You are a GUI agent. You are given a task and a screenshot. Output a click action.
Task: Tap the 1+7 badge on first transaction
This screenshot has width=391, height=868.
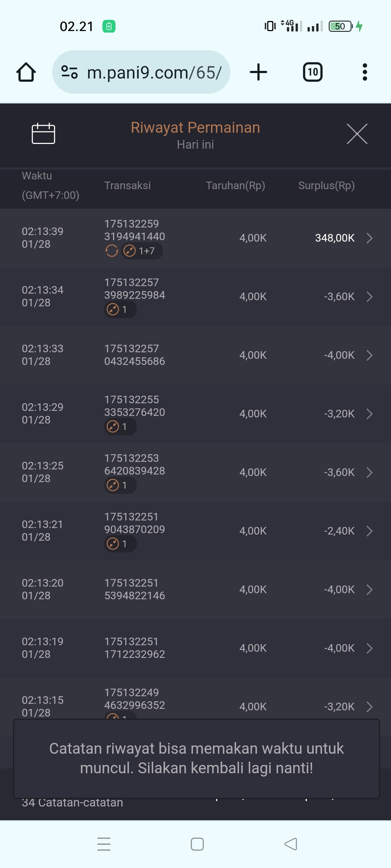142,251
